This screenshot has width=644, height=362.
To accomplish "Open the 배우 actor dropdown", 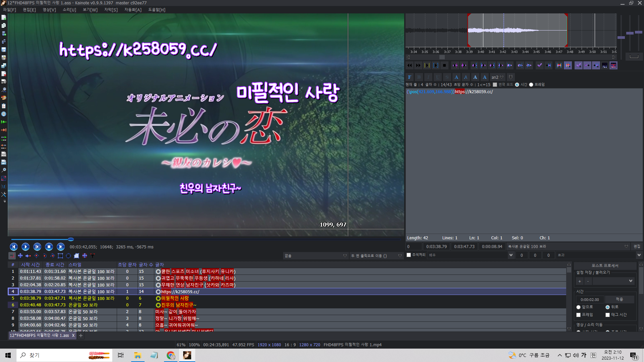I will [471, 255].
